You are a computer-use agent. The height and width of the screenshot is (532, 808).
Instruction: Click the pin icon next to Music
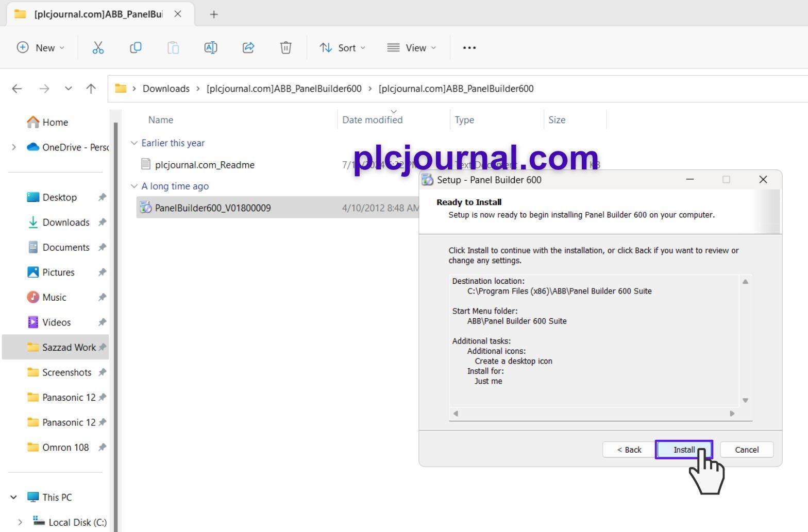click(x=102, y=297)
